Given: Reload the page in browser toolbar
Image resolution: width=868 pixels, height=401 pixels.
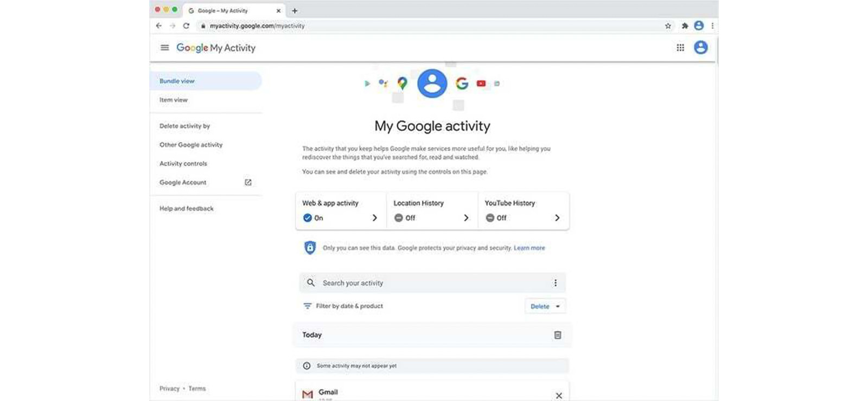Looking at the screenshot, I should click(186, 26).
